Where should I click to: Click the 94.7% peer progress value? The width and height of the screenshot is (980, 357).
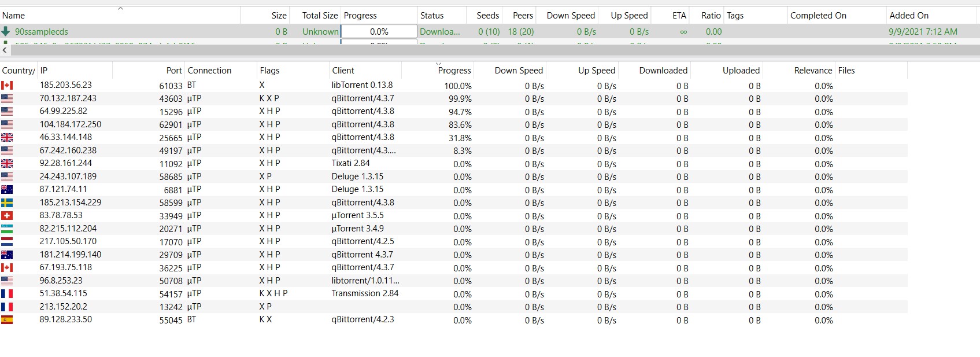(x=460, y=112)
